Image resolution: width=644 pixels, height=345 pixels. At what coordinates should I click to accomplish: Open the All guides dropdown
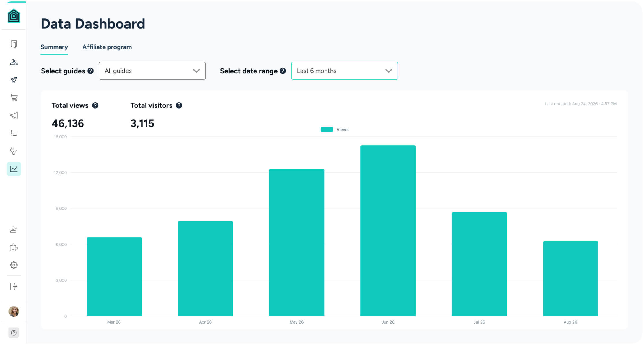click(x=152, y=71)
